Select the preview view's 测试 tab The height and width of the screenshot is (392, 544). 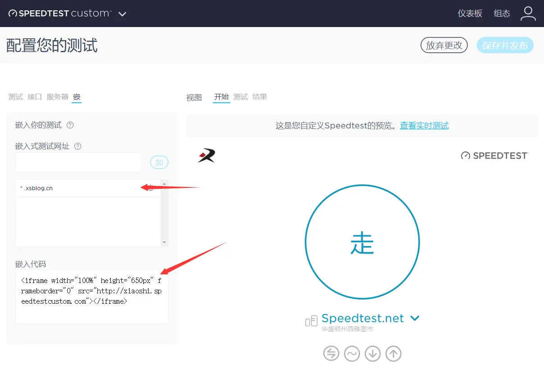tap(240, 97)
